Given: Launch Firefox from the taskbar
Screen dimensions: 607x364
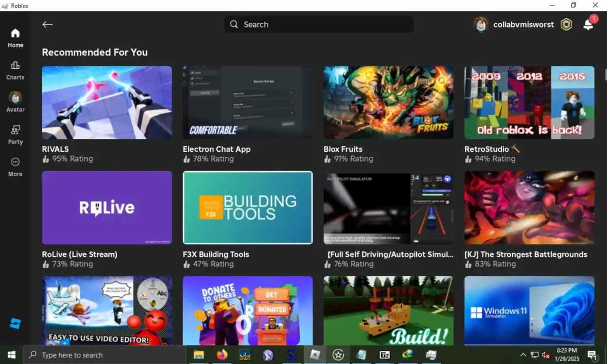Looking at the screenshot, I should tap(222, 355).
